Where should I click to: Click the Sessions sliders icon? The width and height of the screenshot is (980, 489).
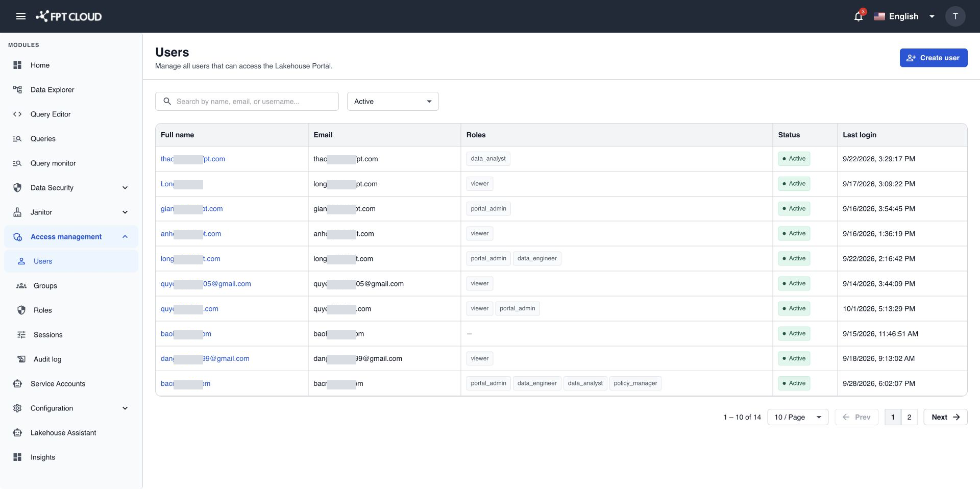pos(21,335)
